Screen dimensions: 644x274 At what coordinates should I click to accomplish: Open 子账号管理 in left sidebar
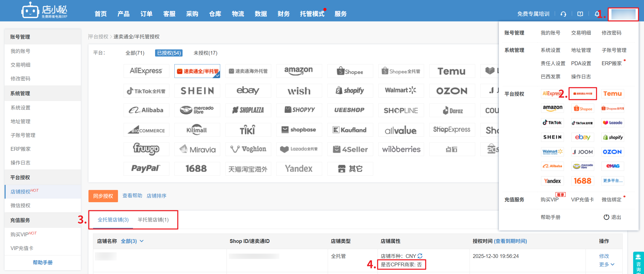(23, 135)
